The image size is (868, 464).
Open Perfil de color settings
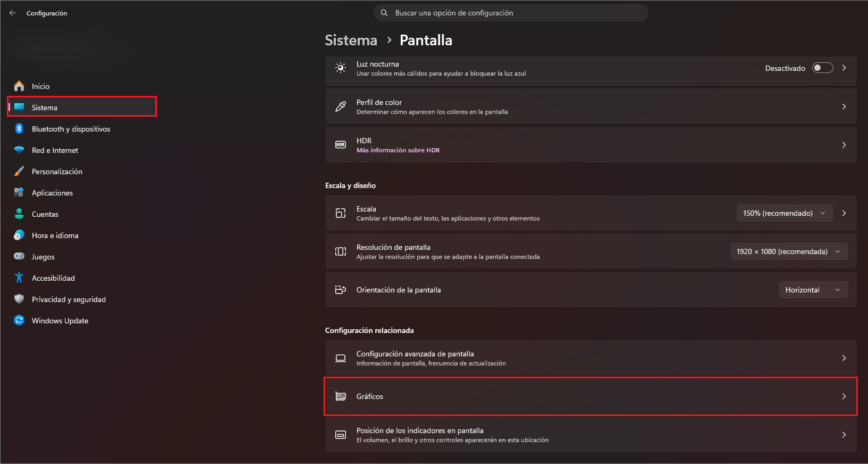point(591,107)
